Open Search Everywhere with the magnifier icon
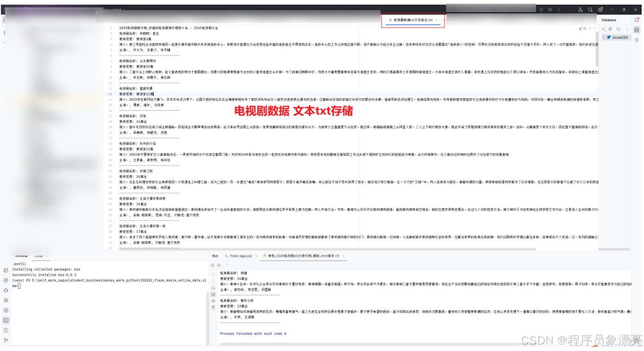Viewport: 644px width, 351px height. point(590,10)
